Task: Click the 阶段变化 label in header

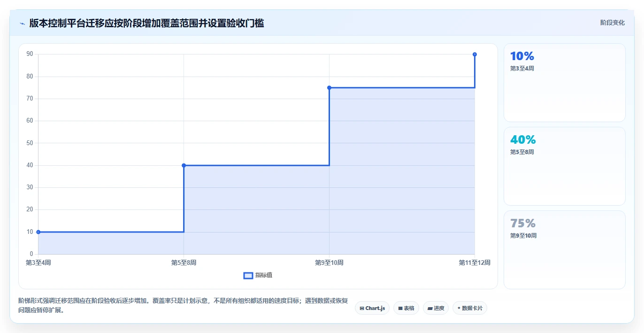Action: (x=612, y=23)
